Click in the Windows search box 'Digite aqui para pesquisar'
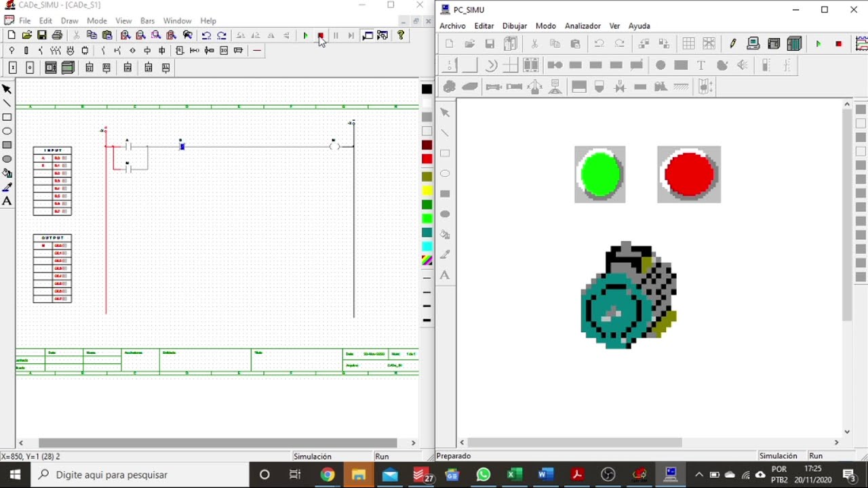 pos(141,474)
